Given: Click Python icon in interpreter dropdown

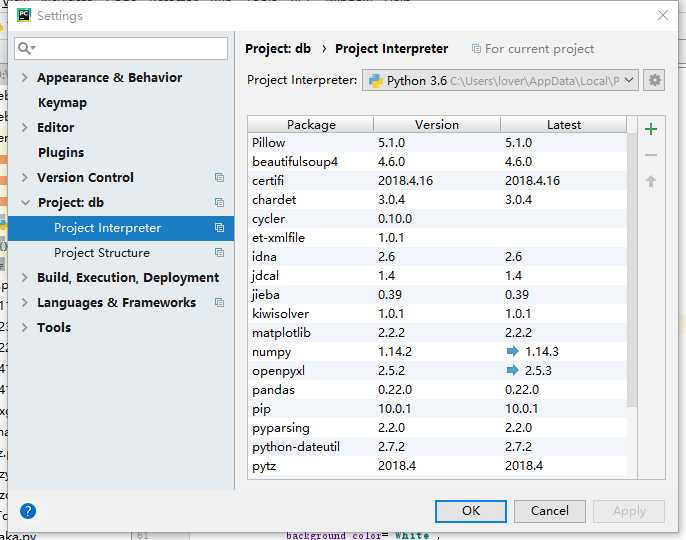Looking at the screenshot, I should [x=376, y=81].
